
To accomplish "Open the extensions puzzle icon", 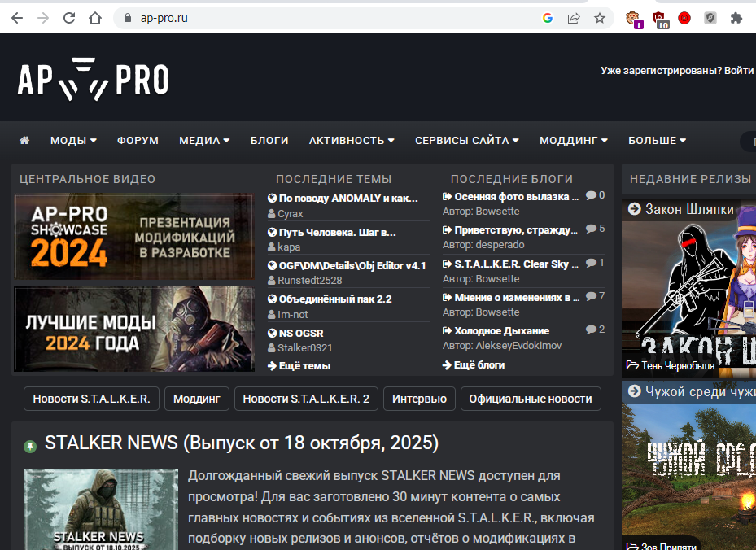I will tap(736, 19).
